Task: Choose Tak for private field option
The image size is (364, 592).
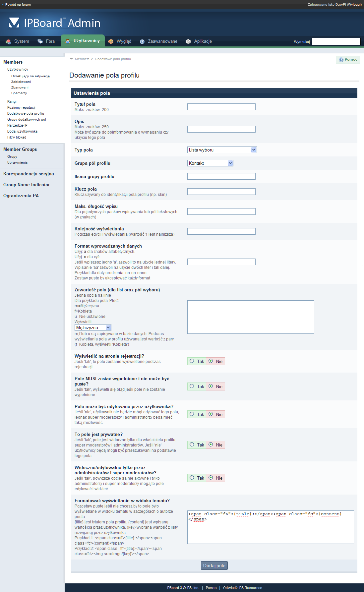Action: pyautogui.click(x=192, y=444)
